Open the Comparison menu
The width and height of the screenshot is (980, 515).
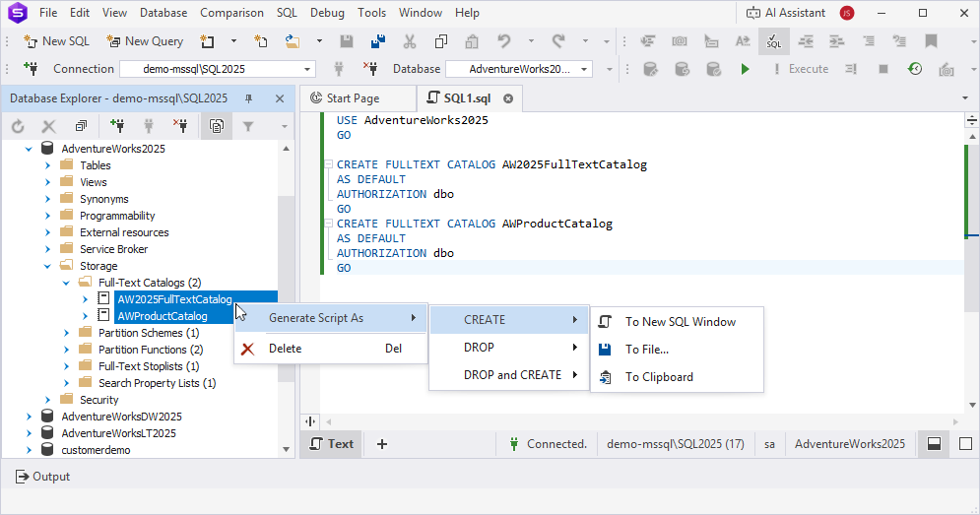231,13
